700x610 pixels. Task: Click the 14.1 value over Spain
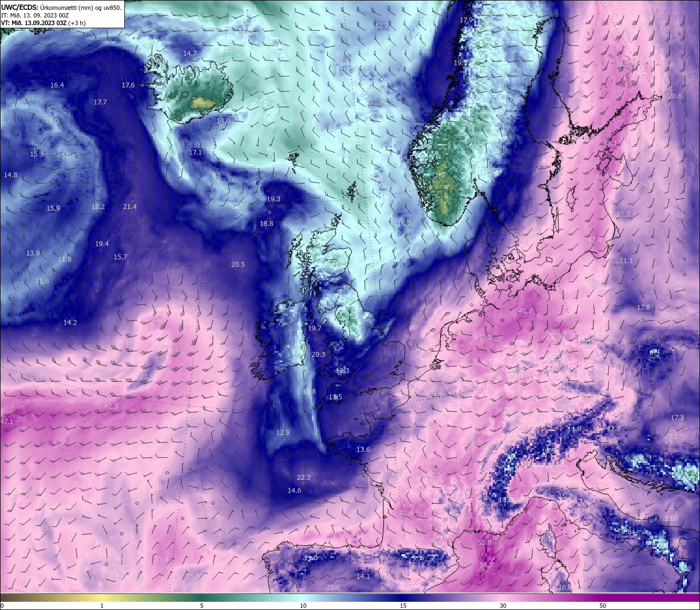pos(363,576)
